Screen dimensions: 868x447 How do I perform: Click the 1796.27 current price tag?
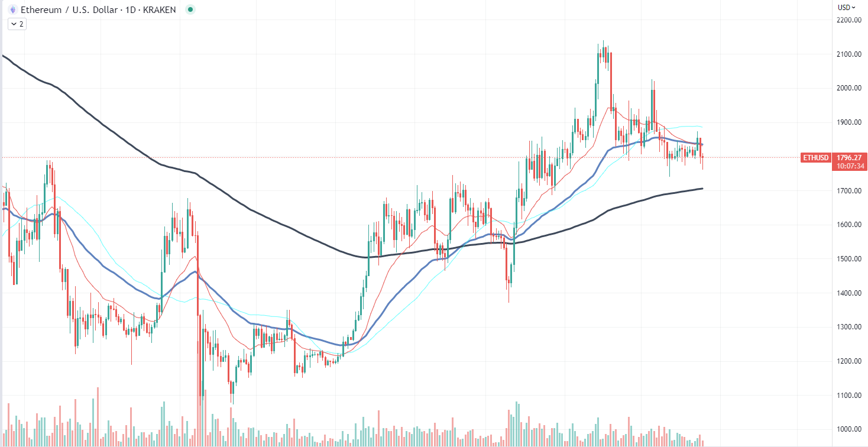(849, 157)
